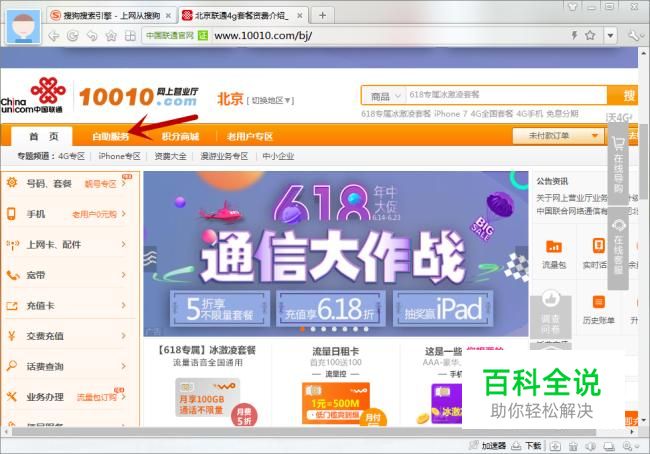Click the 充值卡 card icon
The width and height of the screenshot is (650, 454).
(12, 306)
